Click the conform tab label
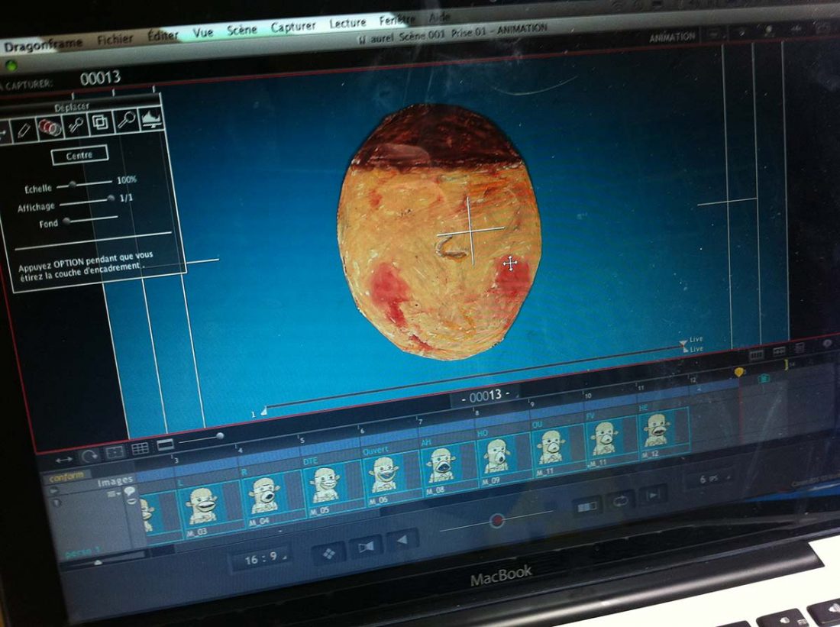840x627 pixels. click(67, 476)
